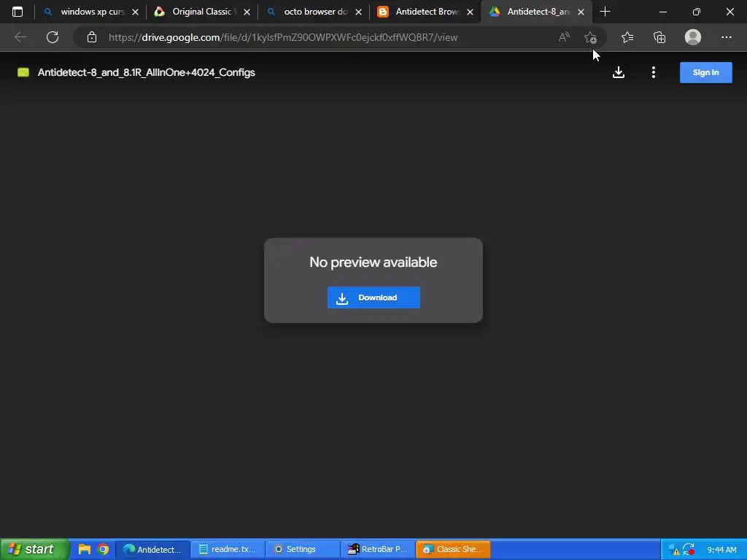Switch to RetroBar taskbar window
Image resolution: width=747 pixels, height=560 pixels.
[378, 550]
